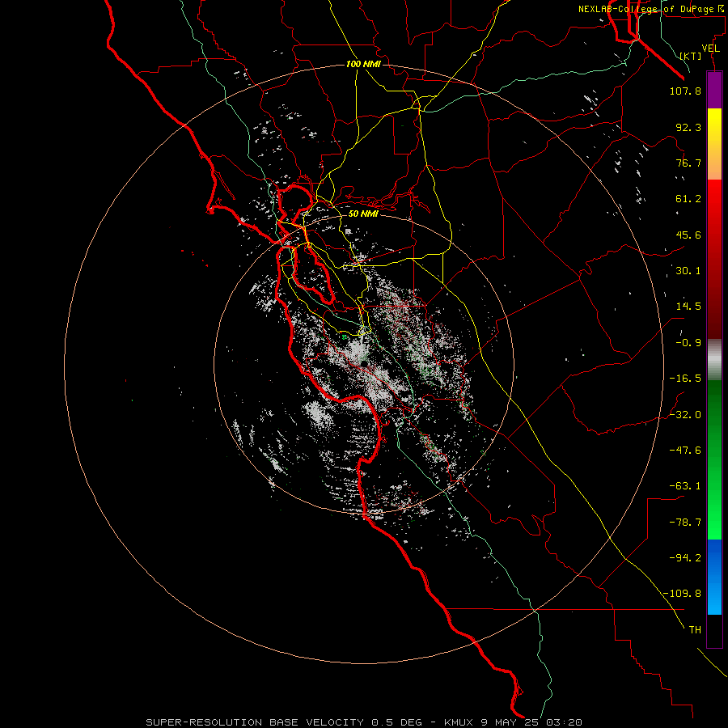Click the green inbound color bar segment
This screenshot has height=728, width=728.
coord(714,459)
